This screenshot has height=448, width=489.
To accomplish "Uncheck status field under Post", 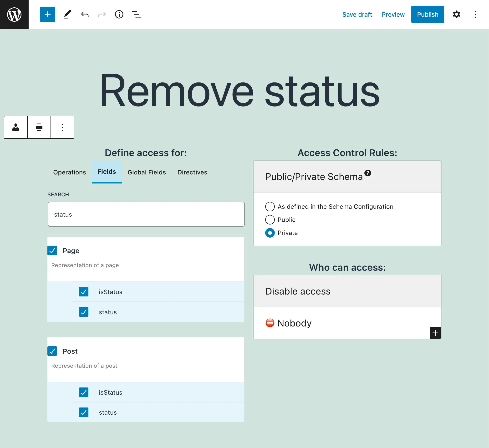I will click(x=83, y=412).
